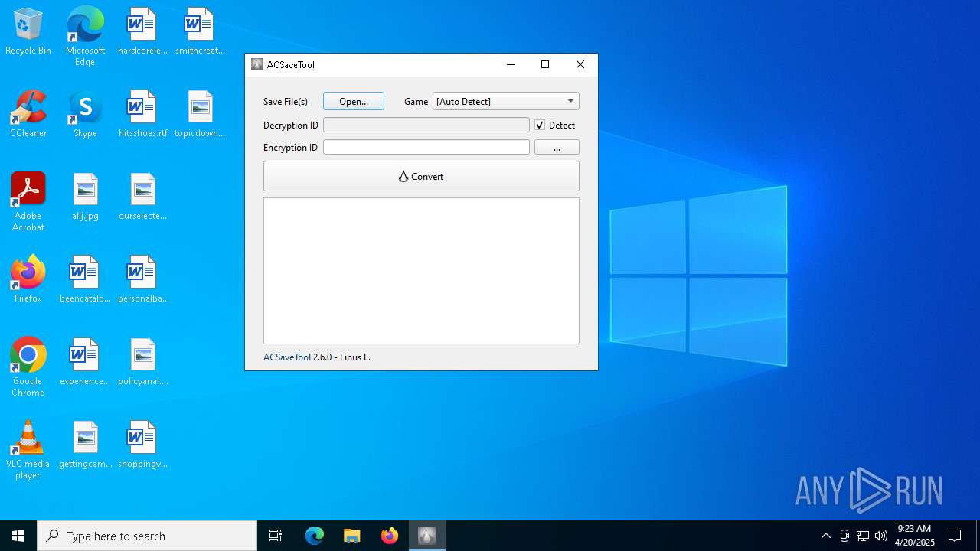Launch Microsoft Edge from desktop shortcut
The width and height of the screenshot is (980, 551).
[85, 37]
